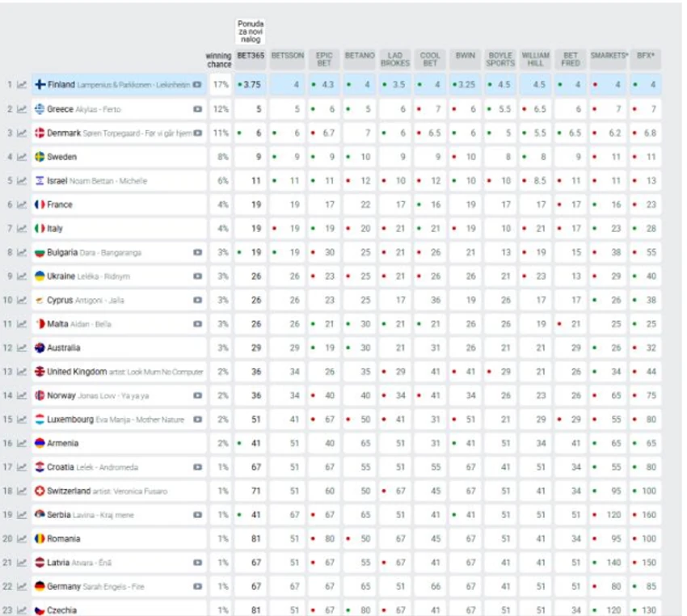Select the BET365 bookmaker column header
The width and height of the screenshot is (687, 616).
tap(250, 56)
